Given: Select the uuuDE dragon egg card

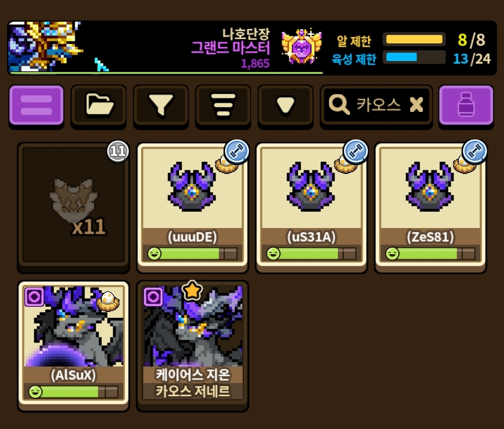Looking at the screenshot, I should (x=192, y=206).
